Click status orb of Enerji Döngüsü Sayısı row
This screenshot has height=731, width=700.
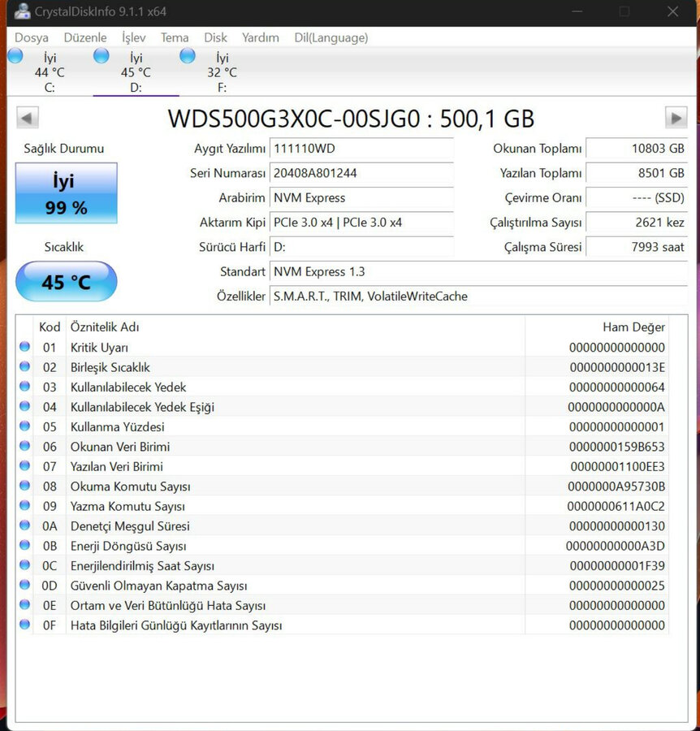click(x=24, y=545)
